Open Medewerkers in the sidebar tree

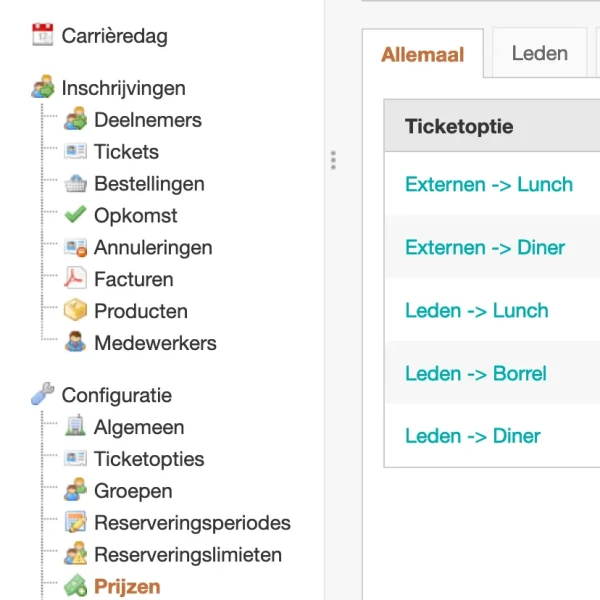pos(155,343)
